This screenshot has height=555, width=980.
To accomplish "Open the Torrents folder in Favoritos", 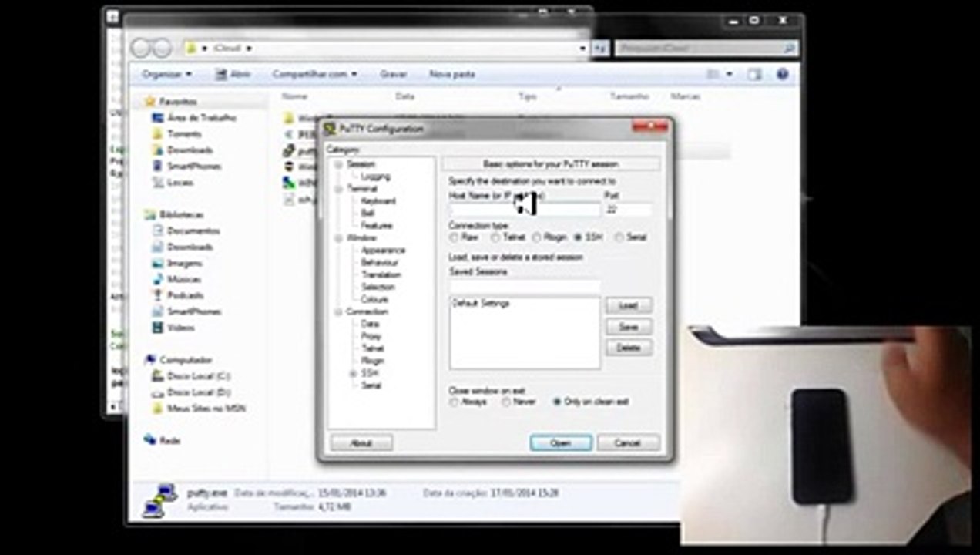I will [x=184, y=133].
